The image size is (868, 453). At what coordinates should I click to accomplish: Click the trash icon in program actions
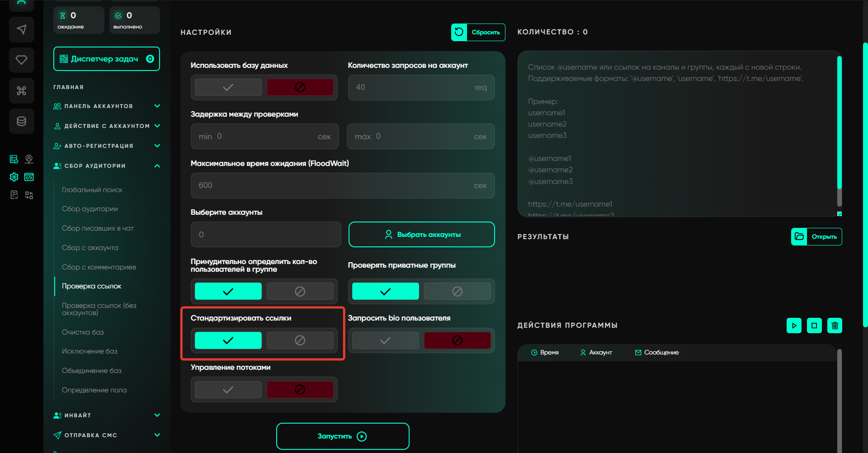coord(835,326)
